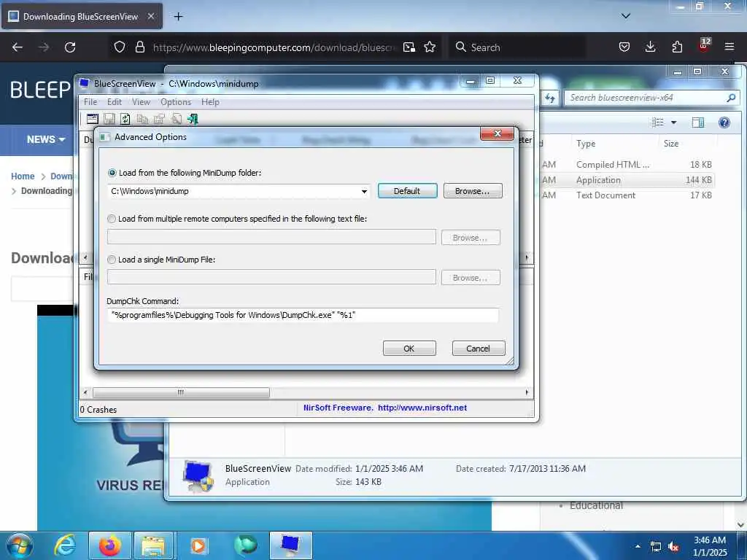Open Explorer help question-mark icon
Image resolution: width=747 pixels, height=560 pixels.
(x=724, y=122)
